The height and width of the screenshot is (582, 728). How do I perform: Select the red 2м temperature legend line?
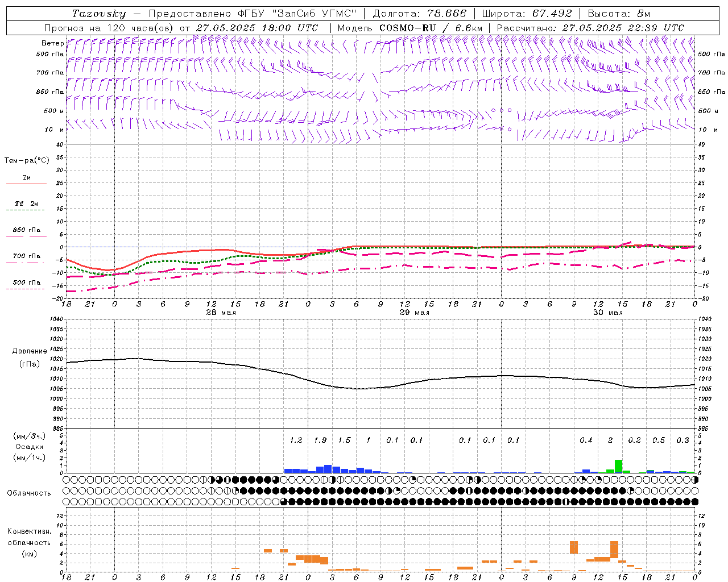pyautogui.click(x=26, y=184)
